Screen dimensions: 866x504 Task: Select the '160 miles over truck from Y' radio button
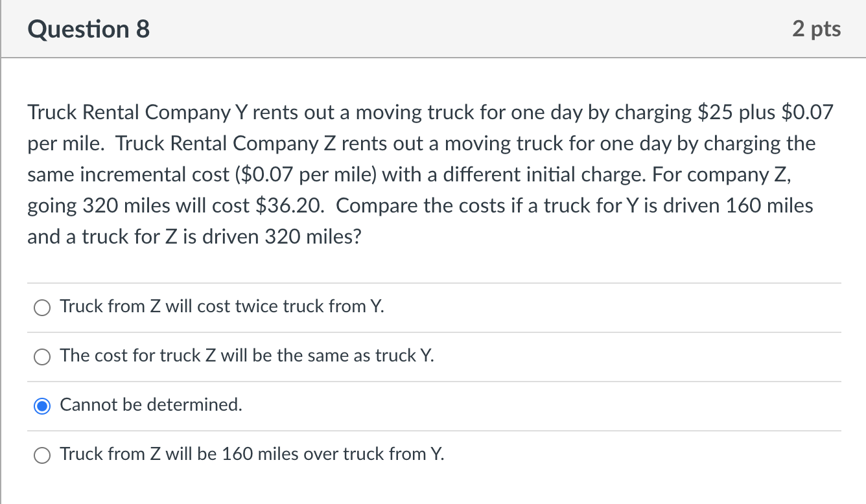[x=42, y=455]
